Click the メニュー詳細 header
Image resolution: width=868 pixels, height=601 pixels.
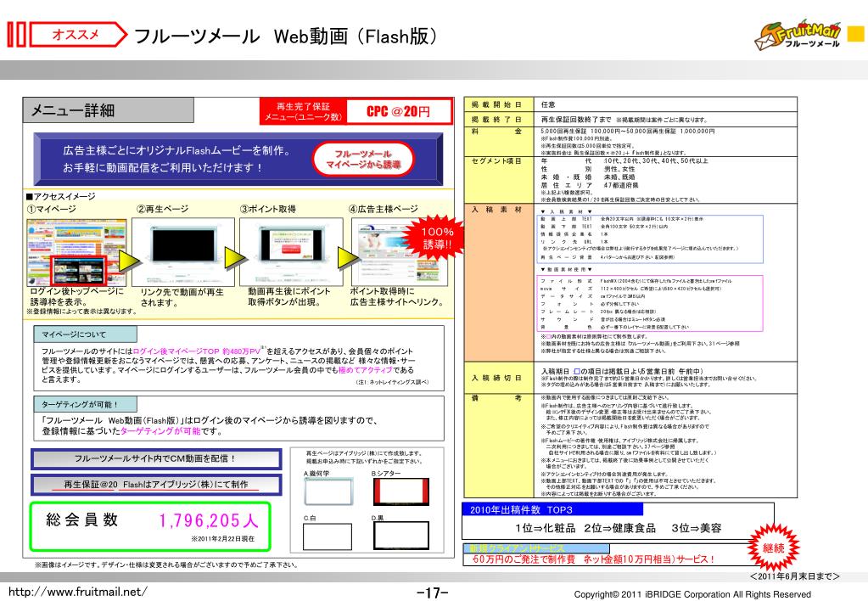point(109,110)
